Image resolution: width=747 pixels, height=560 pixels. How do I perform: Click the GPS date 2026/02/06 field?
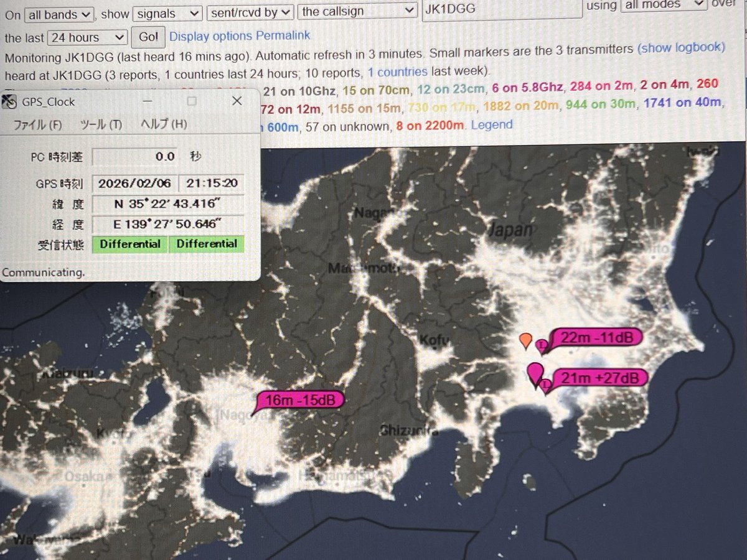point(135,184)
